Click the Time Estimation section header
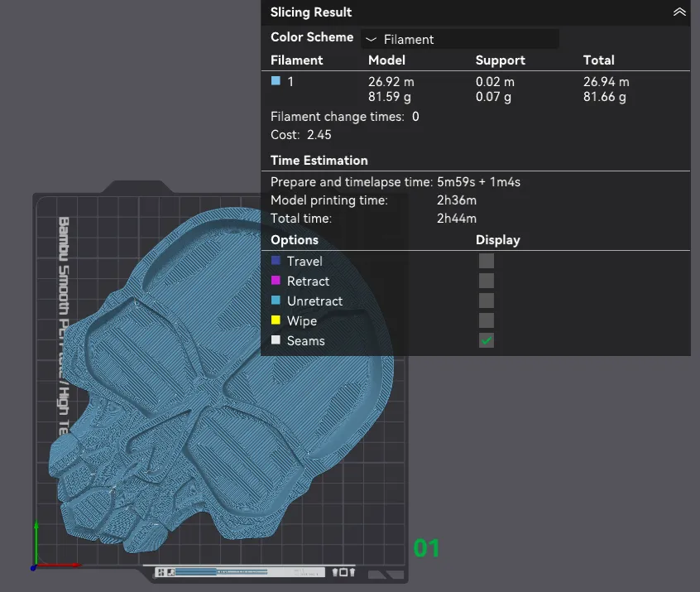 pos(319,161)
